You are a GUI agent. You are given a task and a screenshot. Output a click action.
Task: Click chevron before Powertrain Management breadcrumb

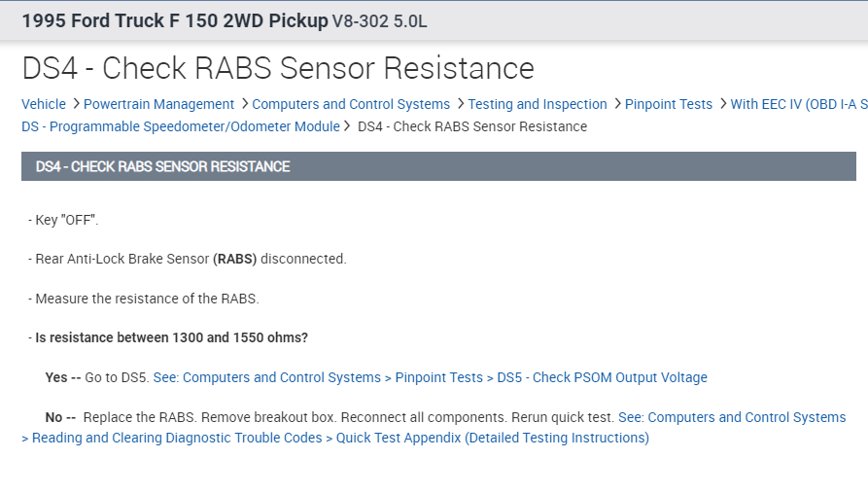click(x=76, y=104)
